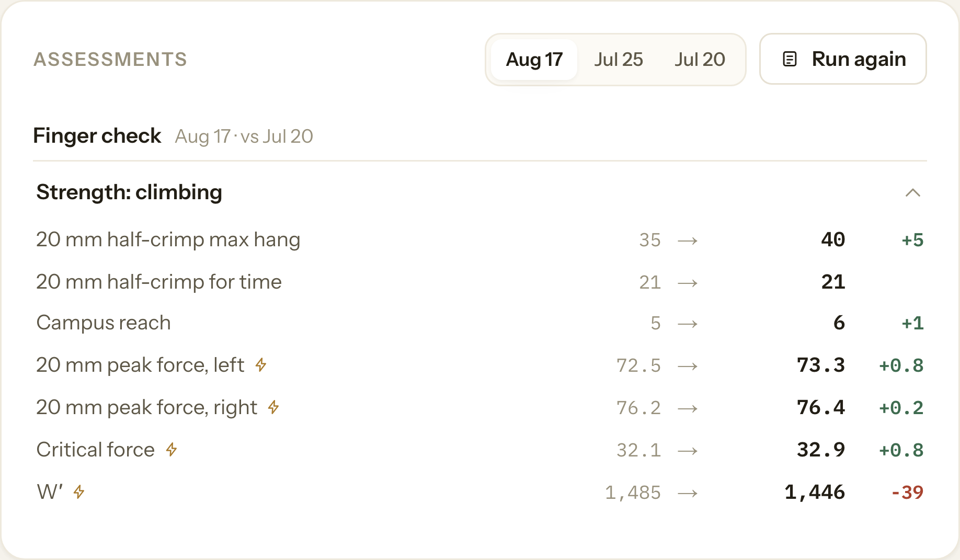The height and width of the screenshot is (560, 960).
Task: Click lightning icon next to Critical force
Action: (172, 449)
